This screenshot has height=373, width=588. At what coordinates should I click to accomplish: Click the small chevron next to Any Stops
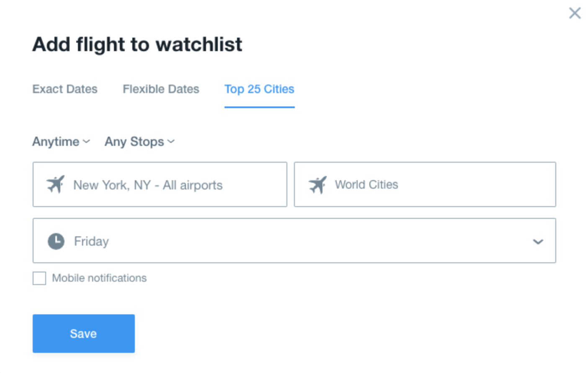(171, 142)
